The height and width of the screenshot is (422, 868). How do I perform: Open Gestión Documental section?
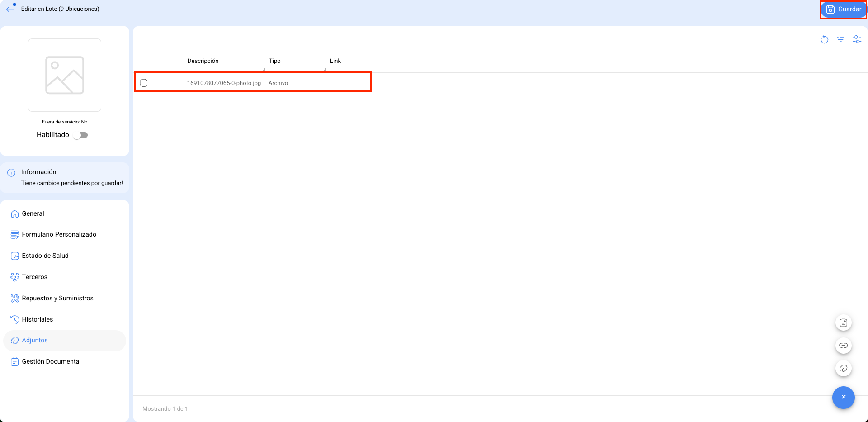(x=51, y=361)
